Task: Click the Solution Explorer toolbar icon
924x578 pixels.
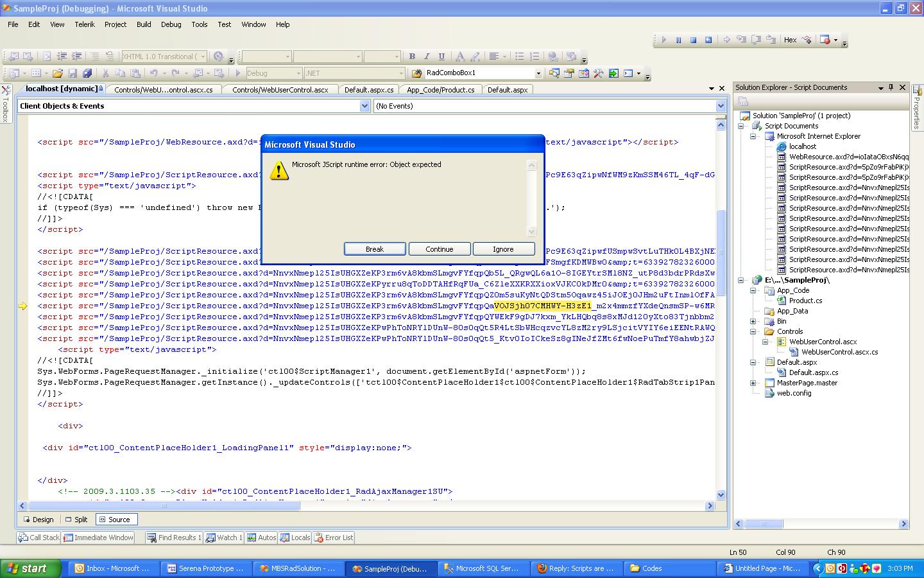Action: pyautogui.click(x=554, y=73)
